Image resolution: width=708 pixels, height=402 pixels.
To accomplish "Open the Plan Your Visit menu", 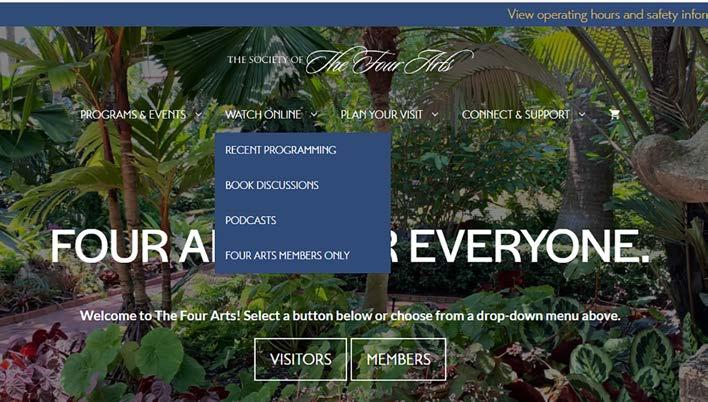I will click(x=382, y=115).
